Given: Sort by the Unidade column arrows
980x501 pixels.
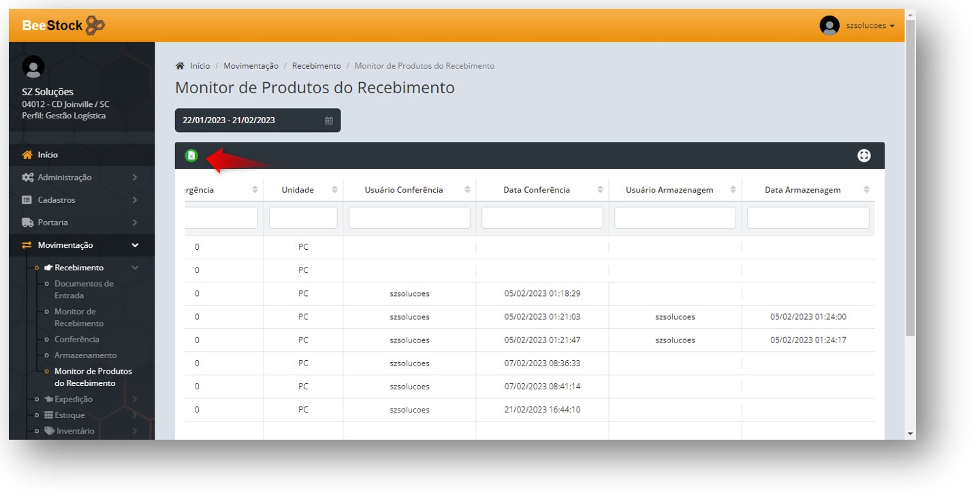Looking at the screenshot, I should [334, 190].
